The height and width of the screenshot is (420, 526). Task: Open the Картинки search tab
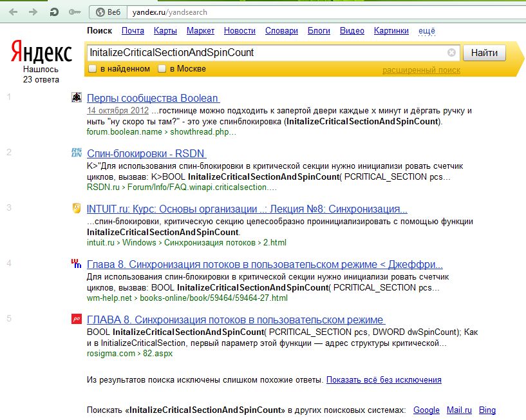coord(391,31)
